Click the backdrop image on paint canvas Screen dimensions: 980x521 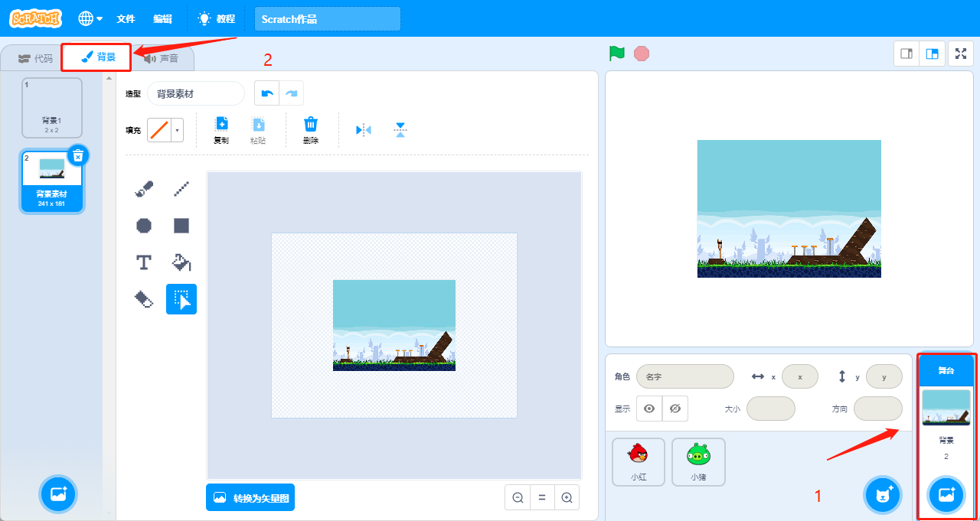[x=394, y=325]
